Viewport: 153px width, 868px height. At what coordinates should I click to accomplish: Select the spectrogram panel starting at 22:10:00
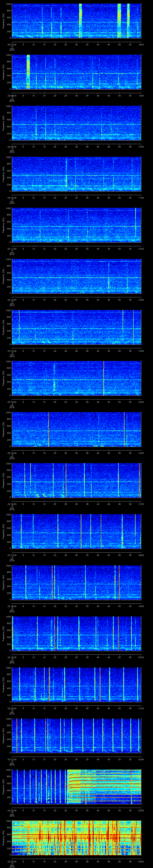click(76, 174)
